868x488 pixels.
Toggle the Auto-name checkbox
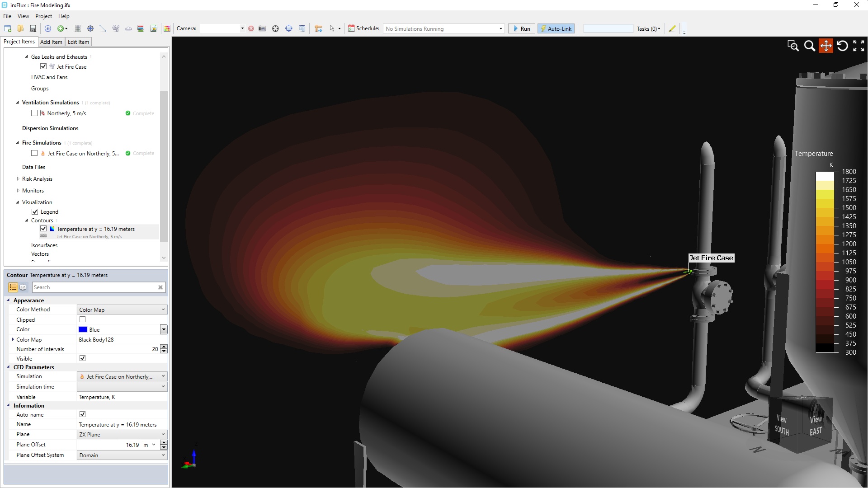(x=83, y=414)
